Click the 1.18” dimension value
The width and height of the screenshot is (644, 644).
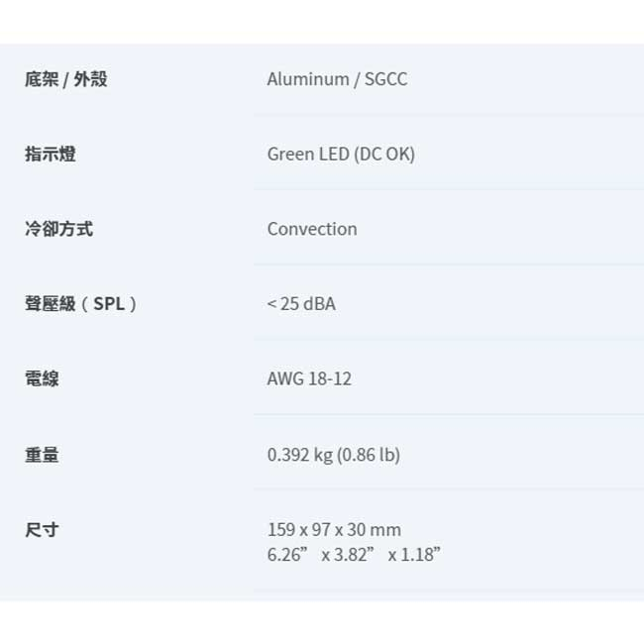point(420,555)
